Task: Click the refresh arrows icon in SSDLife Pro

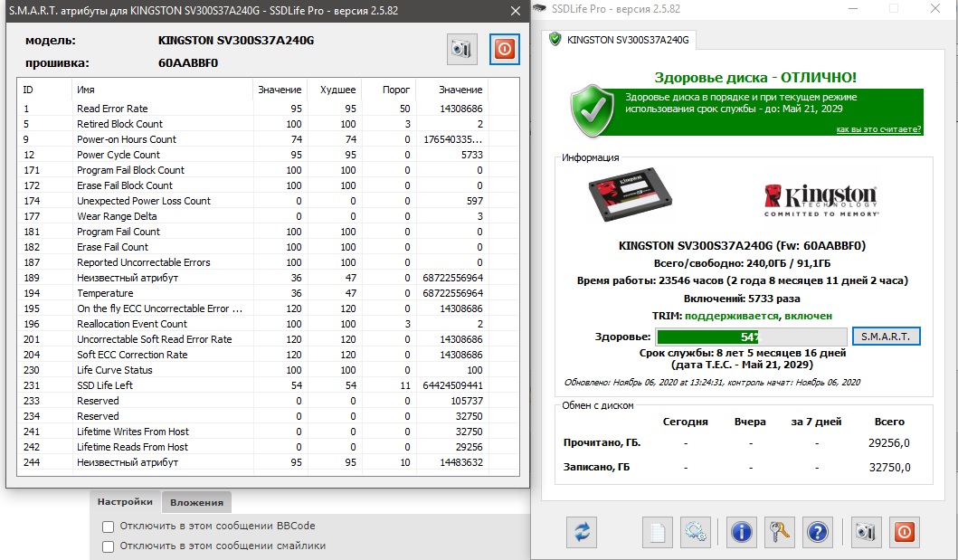Action: pyautogui.click(x=582, y=532)
